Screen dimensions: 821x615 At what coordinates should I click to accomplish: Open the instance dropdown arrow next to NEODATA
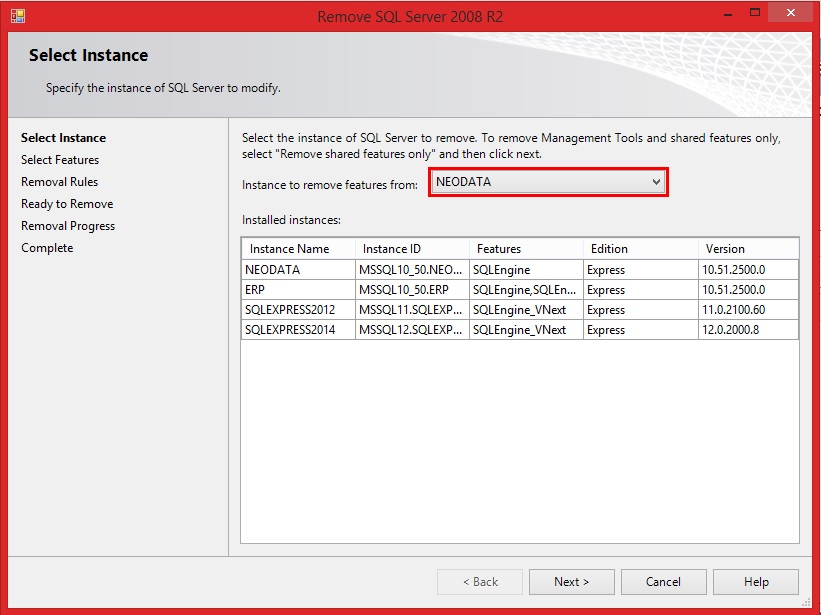(x=656, y=182)
